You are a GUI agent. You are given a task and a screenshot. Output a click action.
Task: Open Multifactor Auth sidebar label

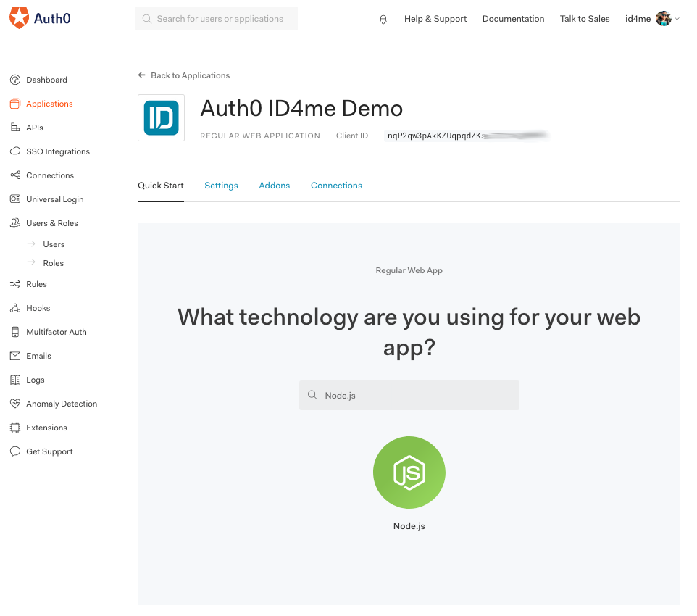click(57, 332)
